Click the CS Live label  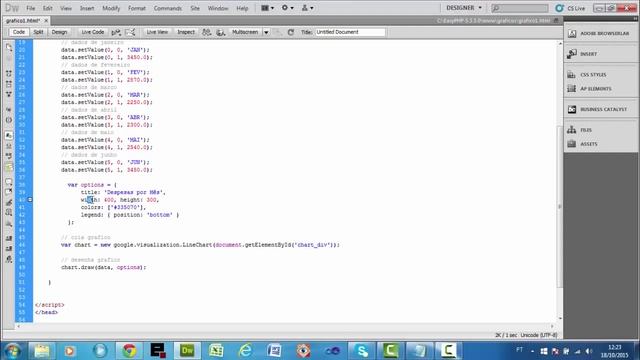[x=576, y=8]
